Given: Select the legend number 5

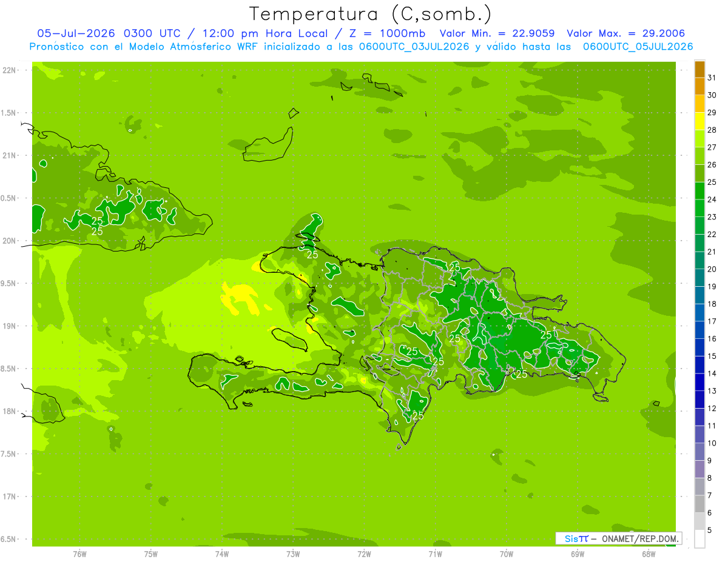Looking at the screenshot, I should (x=710, y=530).
